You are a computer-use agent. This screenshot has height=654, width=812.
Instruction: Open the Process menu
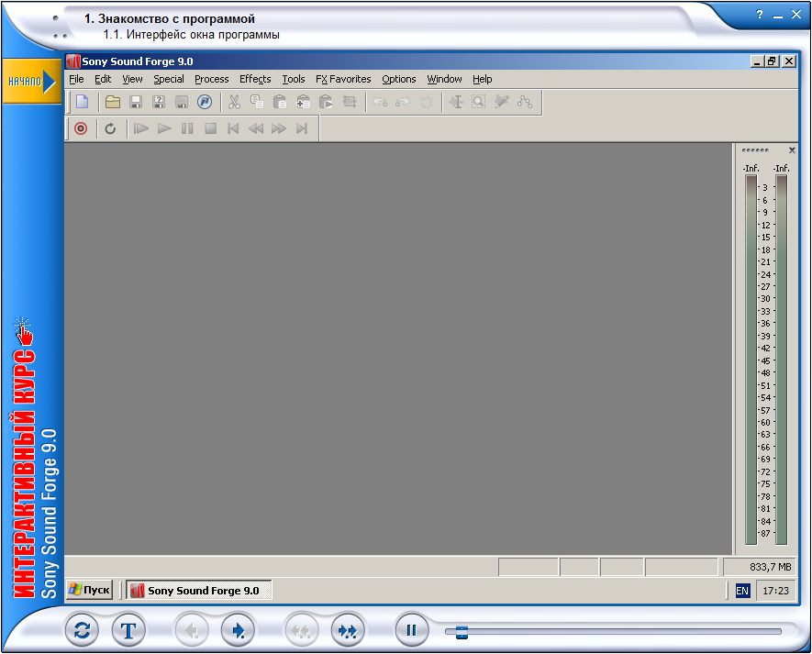tap(211, 79)
